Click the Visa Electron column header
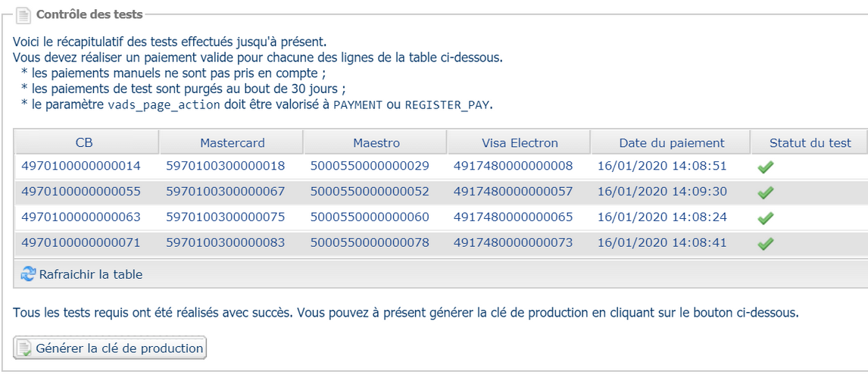Viewport: 868px width, 381px height. point(520,142)
